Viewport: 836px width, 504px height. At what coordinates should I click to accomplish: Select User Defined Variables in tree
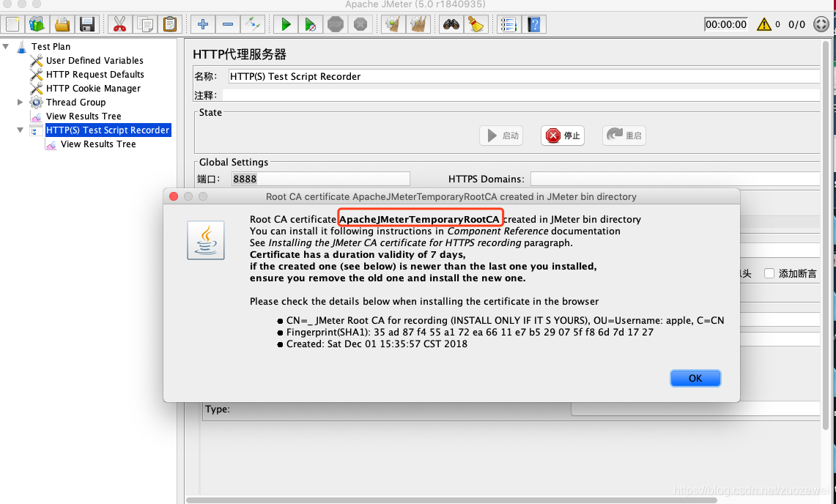(95, 60)
